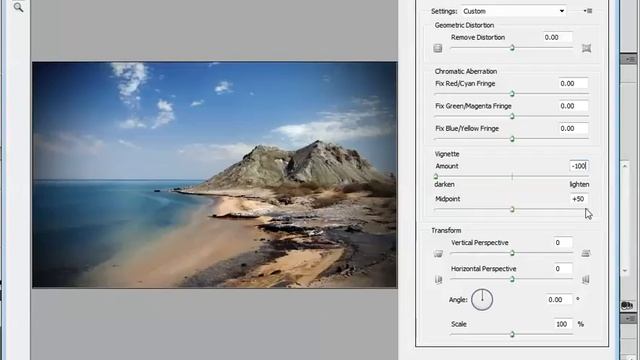The height and width of the screenshot is (360, 640).
Task: Click the Fix Green/Magenta Fringe value field
Action: (573, 106)
